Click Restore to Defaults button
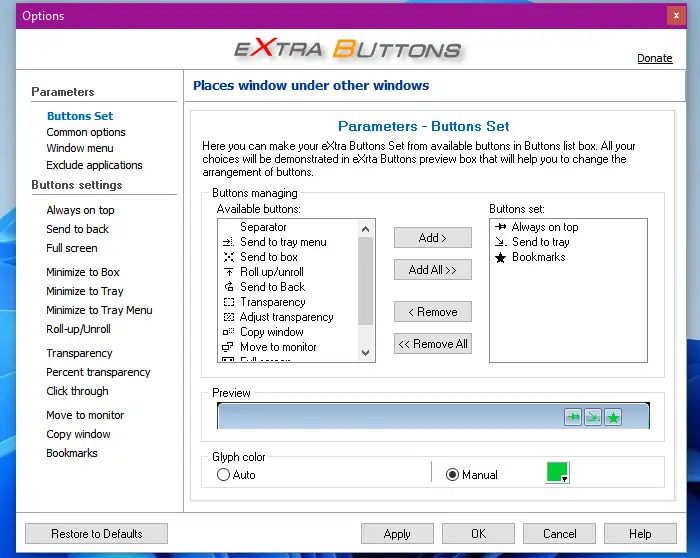This screenshot has width=700, height=558. pyautogui.click(x=96, y=534)
